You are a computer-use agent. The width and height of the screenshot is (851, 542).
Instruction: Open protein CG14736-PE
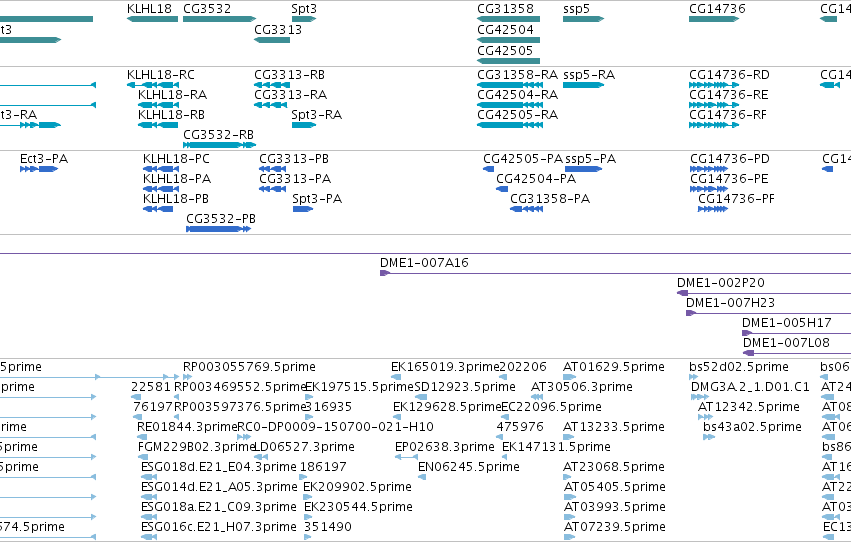709,189
